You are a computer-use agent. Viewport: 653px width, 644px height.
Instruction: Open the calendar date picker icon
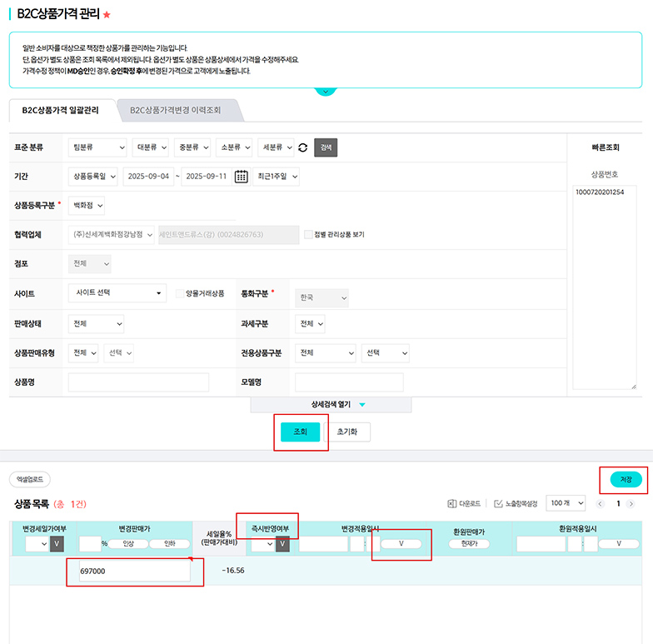pyautogui.click(x=242, y=176)
